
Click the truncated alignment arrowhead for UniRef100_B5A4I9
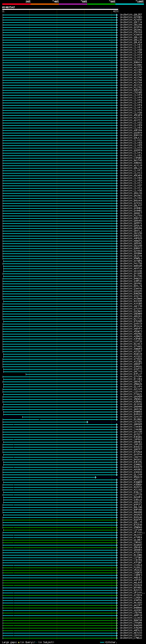[96, 477]
